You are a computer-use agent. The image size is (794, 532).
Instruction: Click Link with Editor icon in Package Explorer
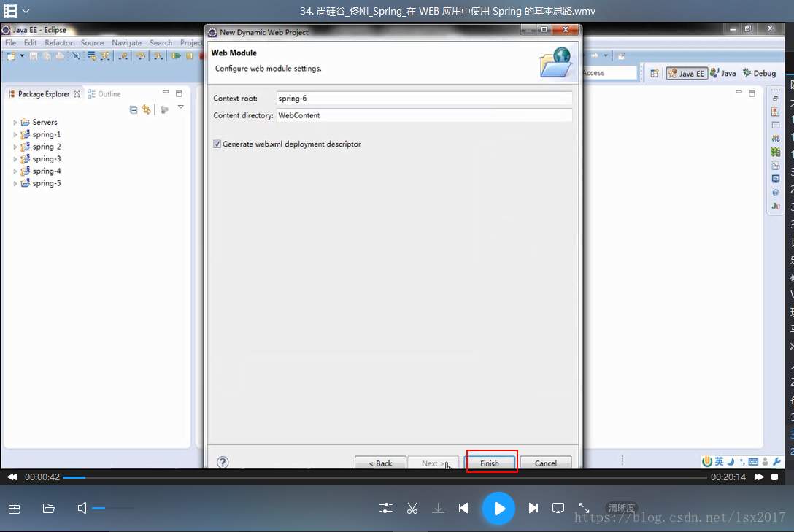tap(147, 109)
